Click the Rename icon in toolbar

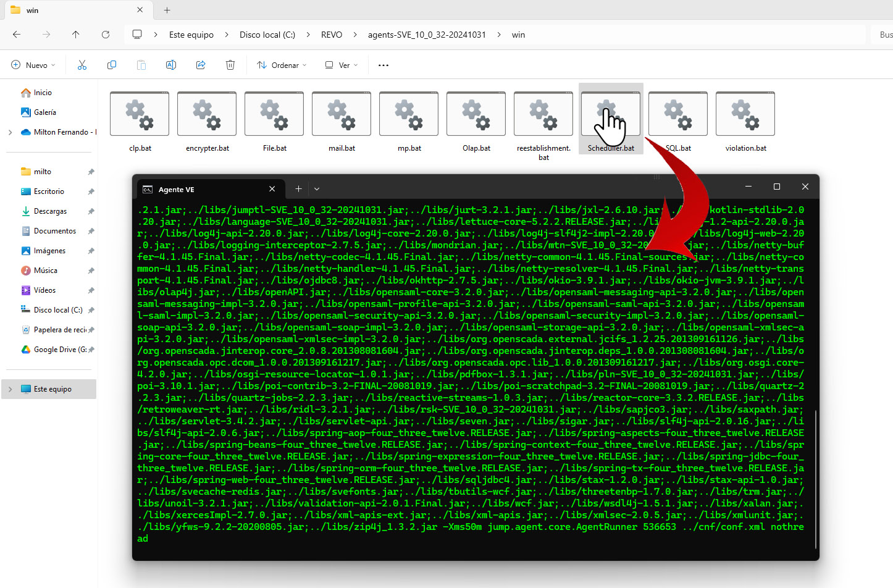point(171,65)
